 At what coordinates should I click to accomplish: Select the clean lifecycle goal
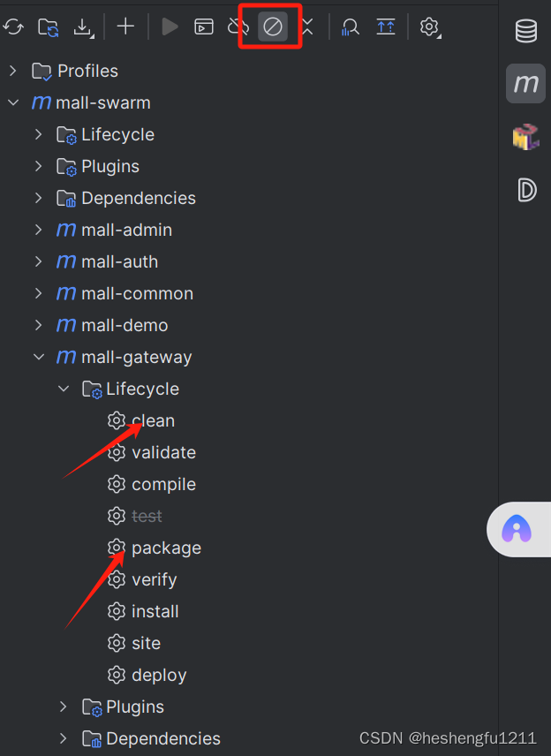pos(155,420)
